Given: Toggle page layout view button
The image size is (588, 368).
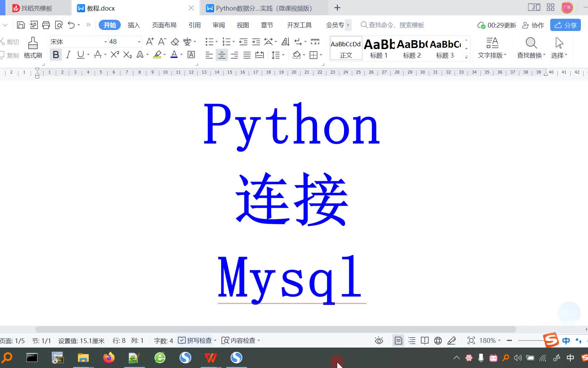Looking at the screenshot, I should [398, 340].
